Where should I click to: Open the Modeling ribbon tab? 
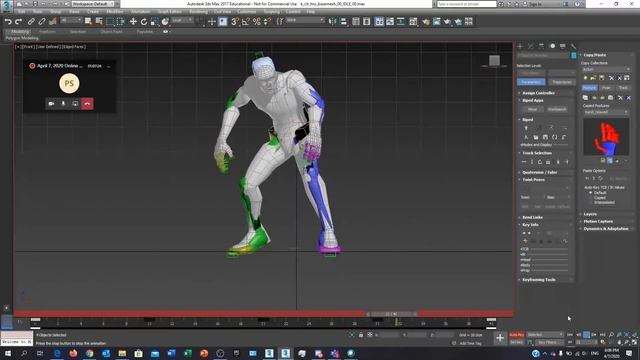20,31
